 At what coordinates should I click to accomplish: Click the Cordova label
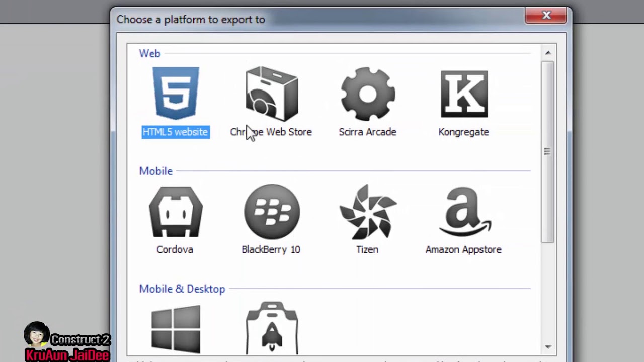coord(175,249)
